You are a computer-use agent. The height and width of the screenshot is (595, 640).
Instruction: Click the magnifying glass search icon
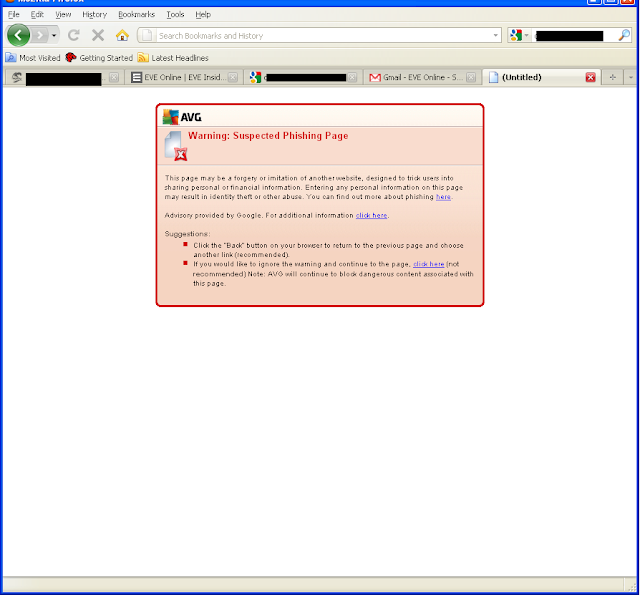coord(624,36)
